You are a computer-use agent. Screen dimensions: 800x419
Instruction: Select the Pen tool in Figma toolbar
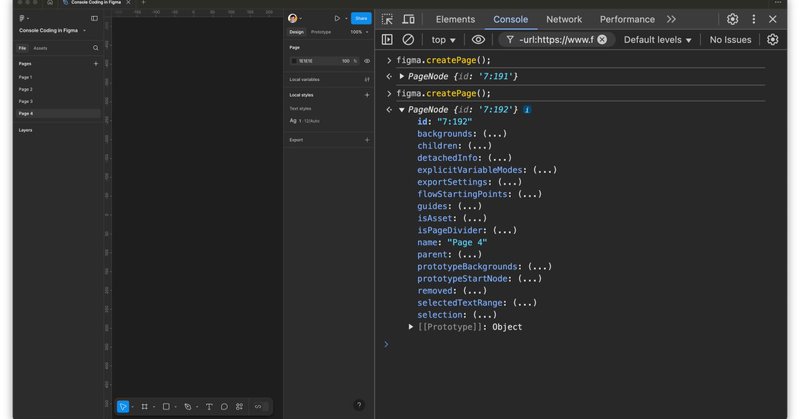(x=188, y=407)
